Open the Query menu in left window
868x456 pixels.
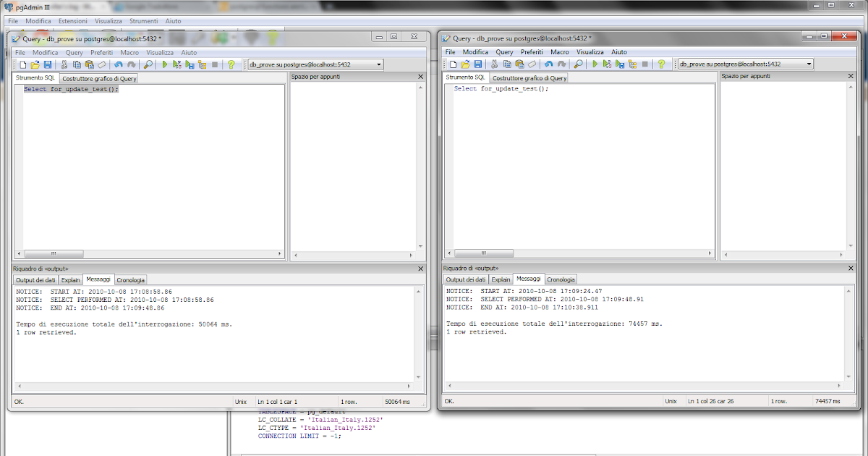point(74,51)
